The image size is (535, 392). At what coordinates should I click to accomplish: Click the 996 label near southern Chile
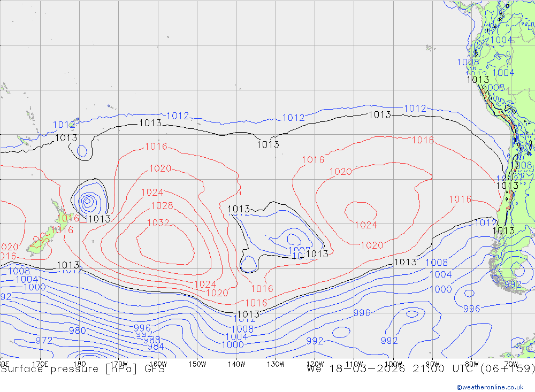pos(471,309)
